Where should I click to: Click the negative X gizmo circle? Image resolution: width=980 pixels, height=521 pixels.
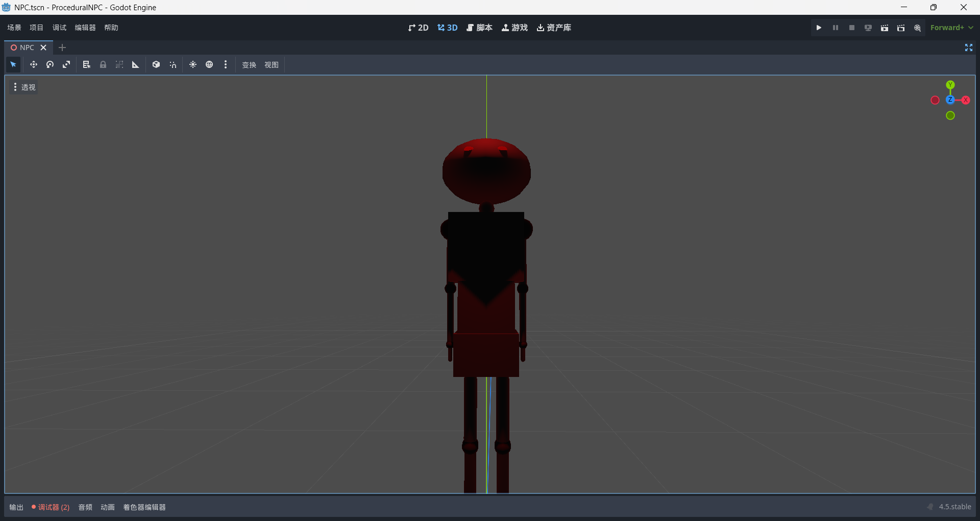(935, 100)
